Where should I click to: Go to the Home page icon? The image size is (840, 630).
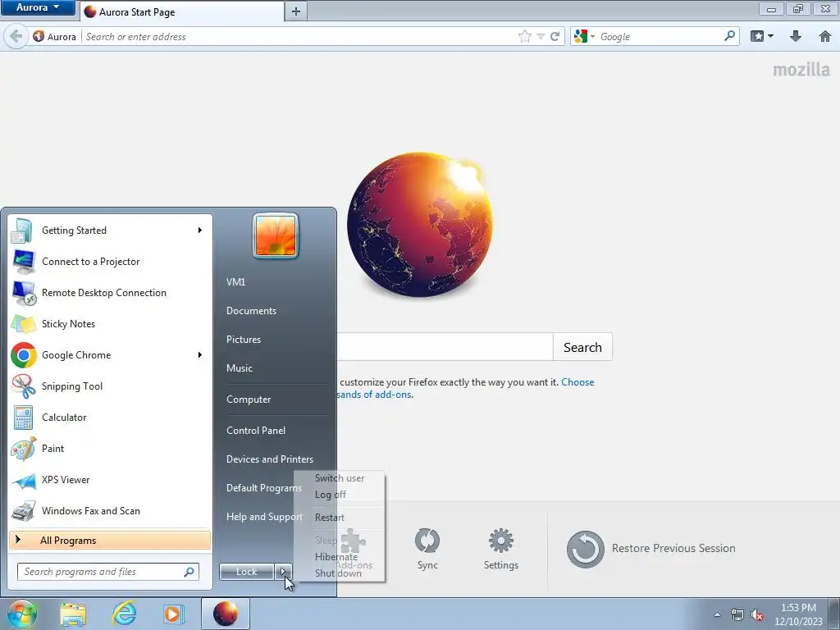(x=825, y=36)
